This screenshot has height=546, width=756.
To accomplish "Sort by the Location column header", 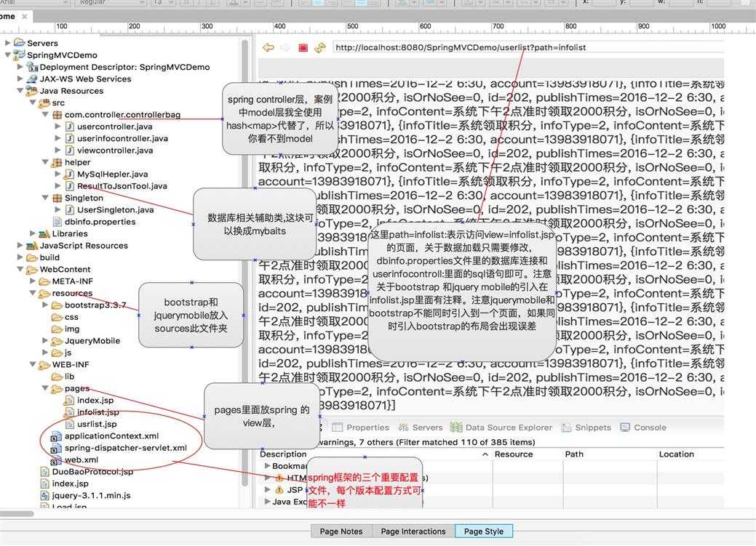I will coord(677,454).
